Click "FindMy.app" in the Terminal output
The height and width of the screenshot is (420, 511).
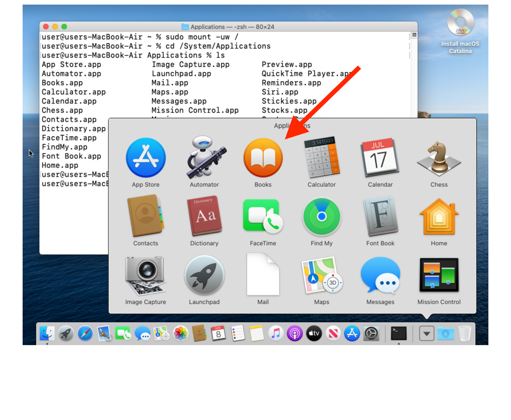64,147
